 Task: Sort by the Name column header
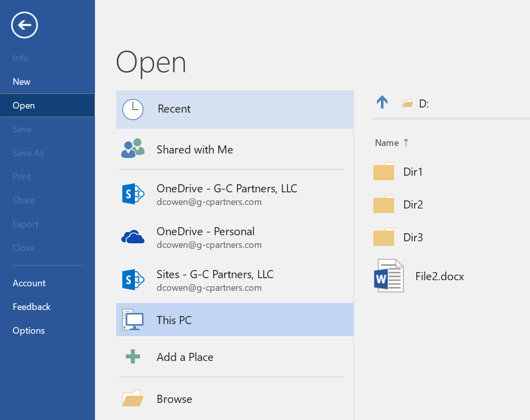pyautogui.click(x=387, y=143)
